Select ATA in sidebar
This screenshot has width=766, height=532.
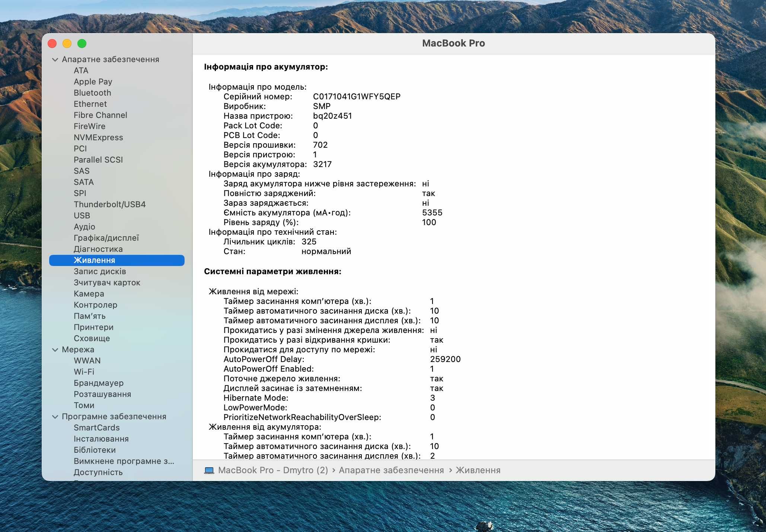point(81,71)
